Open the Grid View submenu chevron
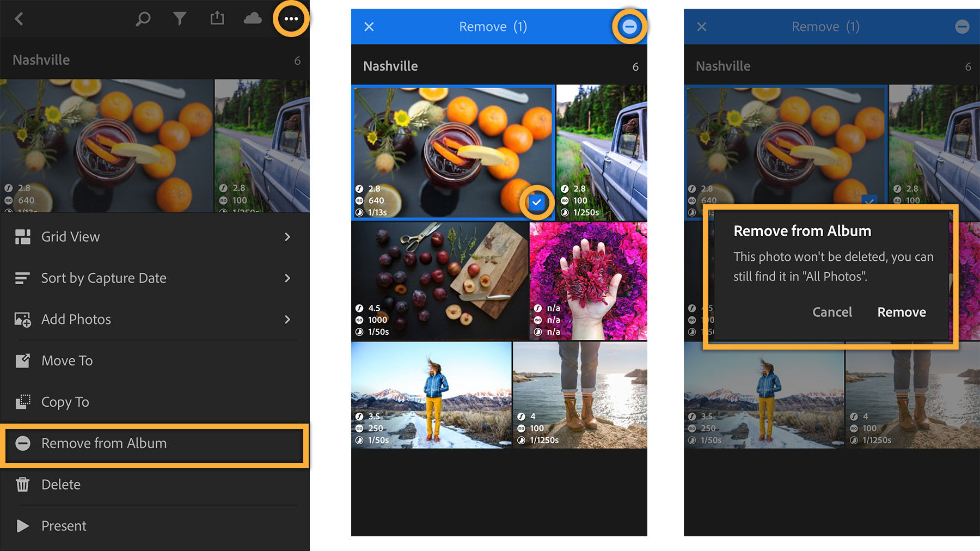 (287, 237)
